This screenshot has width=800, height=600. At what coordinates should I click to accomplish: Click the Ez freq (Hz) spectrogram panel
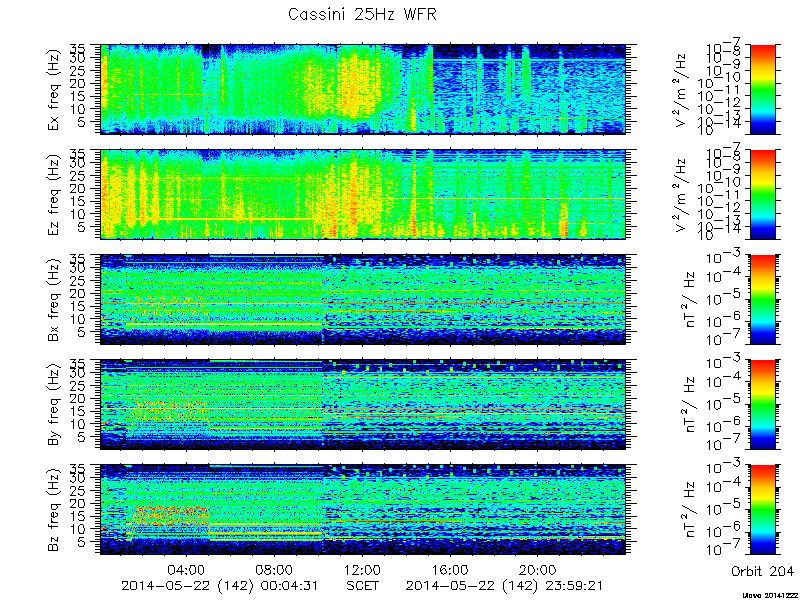[363, 194]
